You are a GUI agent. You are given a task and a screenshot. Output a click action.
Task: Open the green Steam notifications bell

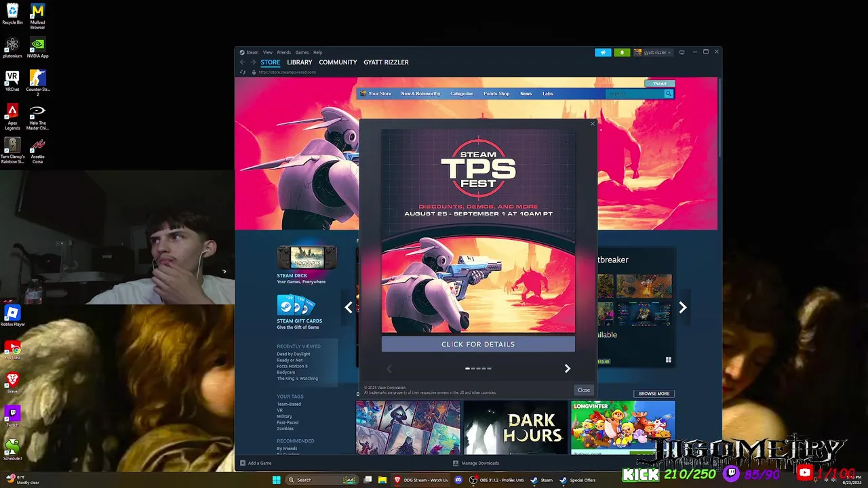622,52
